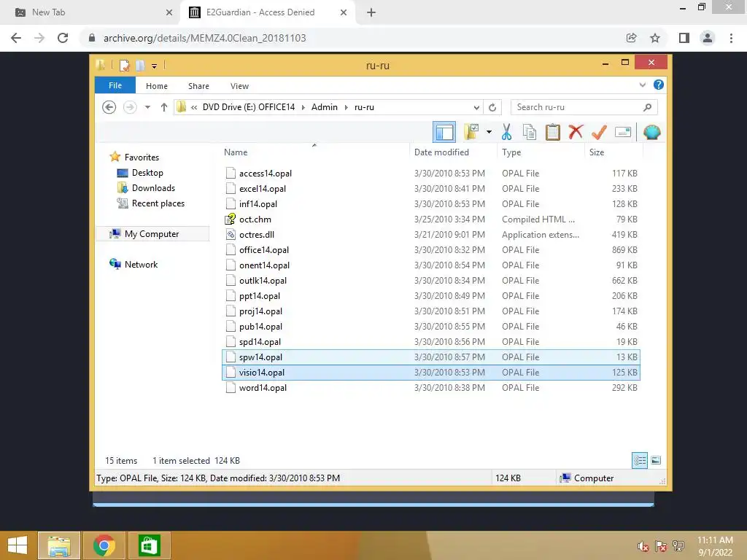
Task: Select file ppt14.opal
Action: point(430,296)
